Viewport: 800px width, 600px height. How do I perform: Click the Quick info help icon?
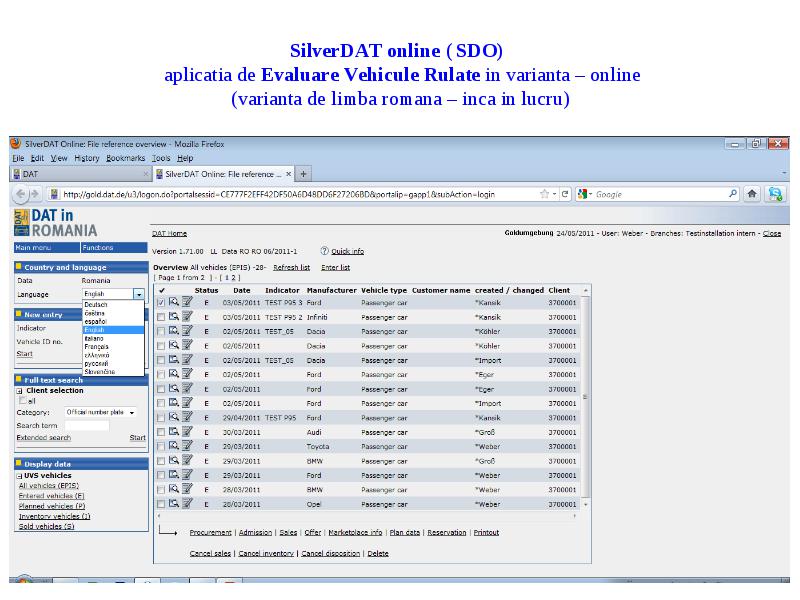point(324,251)
